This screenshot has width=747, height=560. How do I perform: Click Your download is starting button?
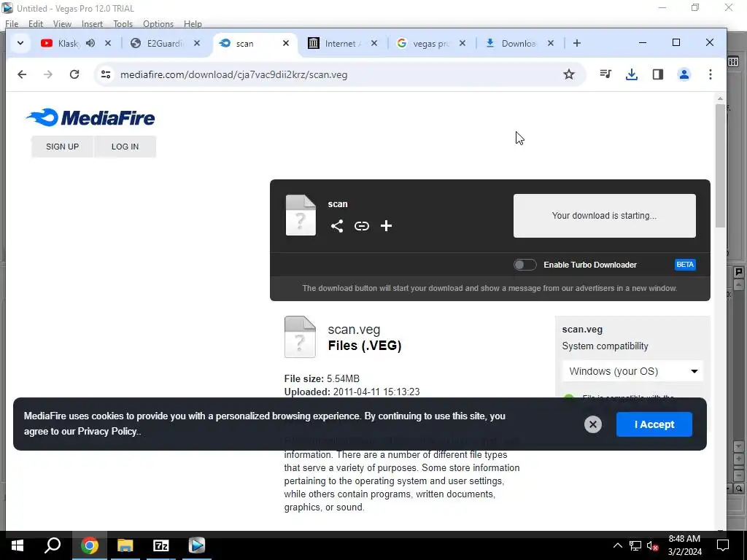pyautogui.click(x=604, y=216)
